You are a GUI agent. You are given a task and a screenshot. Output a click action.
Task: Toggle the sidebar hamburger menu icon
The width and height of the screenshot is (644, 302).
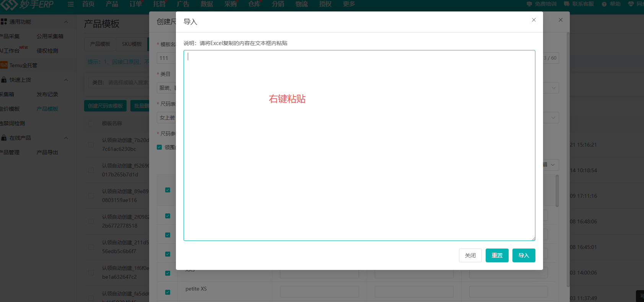[x=71, y=4]
